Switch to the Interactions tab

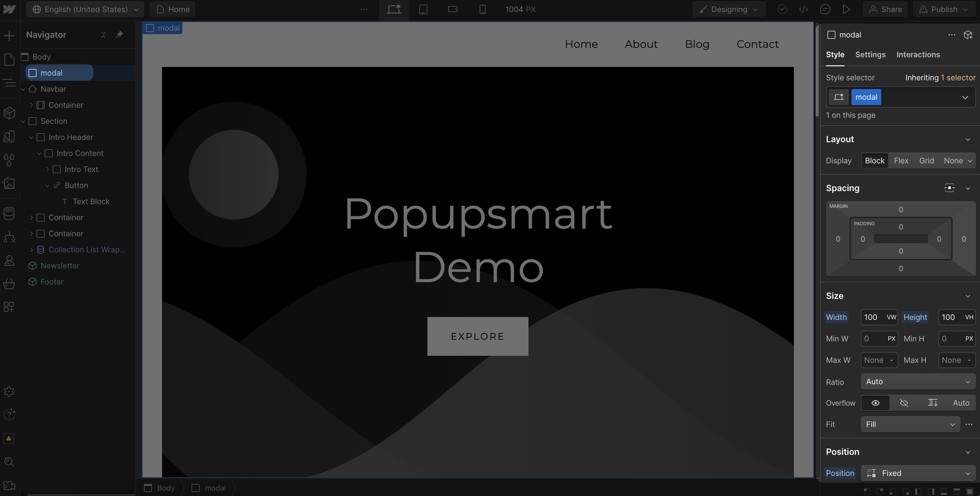pos(918,55)
